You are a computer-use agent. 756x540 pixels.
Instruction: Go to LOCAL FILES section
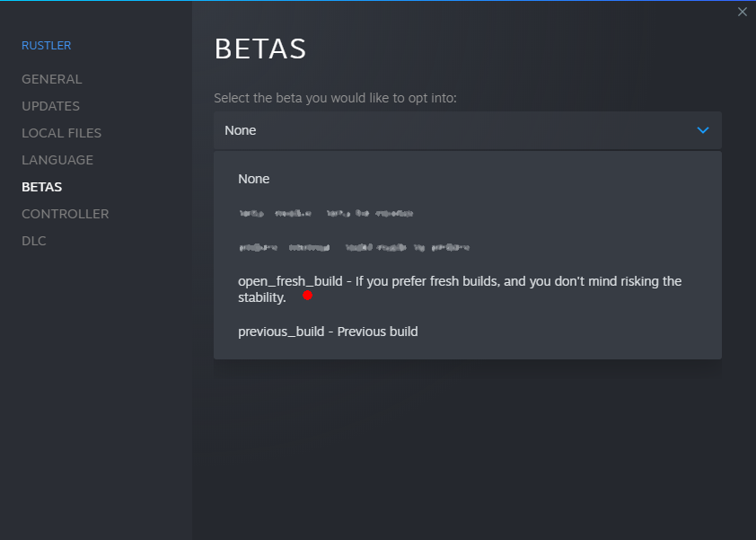(61, 133)
